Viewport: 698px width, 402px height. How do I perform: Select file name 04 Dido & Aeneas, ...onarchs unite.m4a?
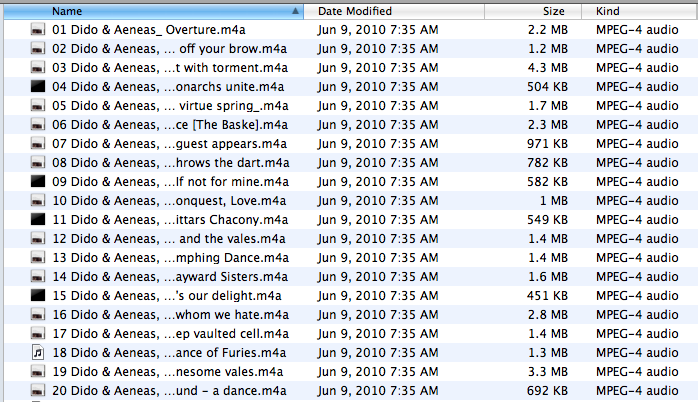(x=168, y=86)
